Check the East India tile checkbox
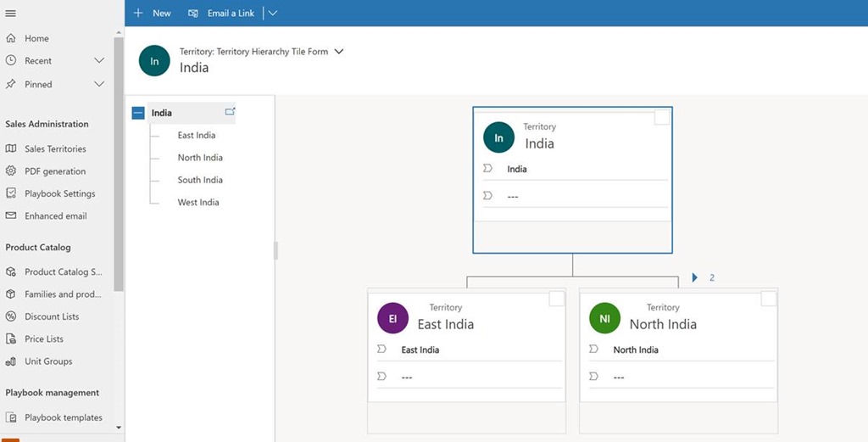The height and width of the screenshot is (442, 868). [x=557, y=299]
